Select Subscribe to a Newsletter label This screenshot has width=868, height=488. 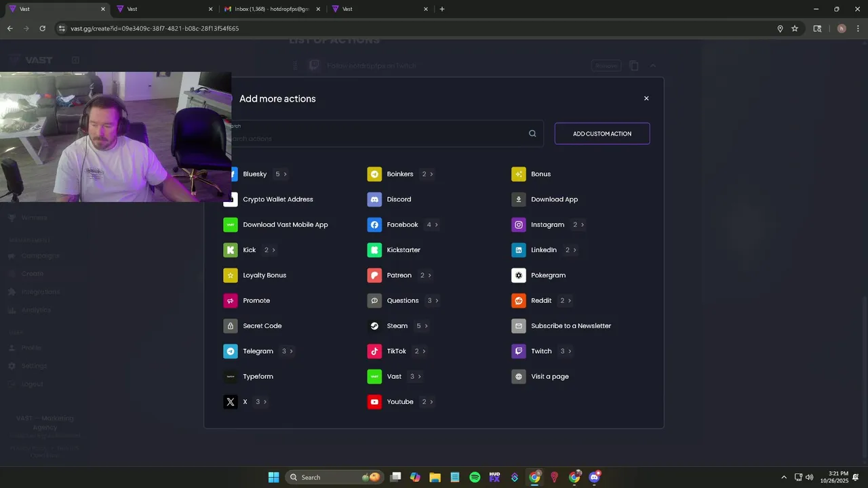571,326
